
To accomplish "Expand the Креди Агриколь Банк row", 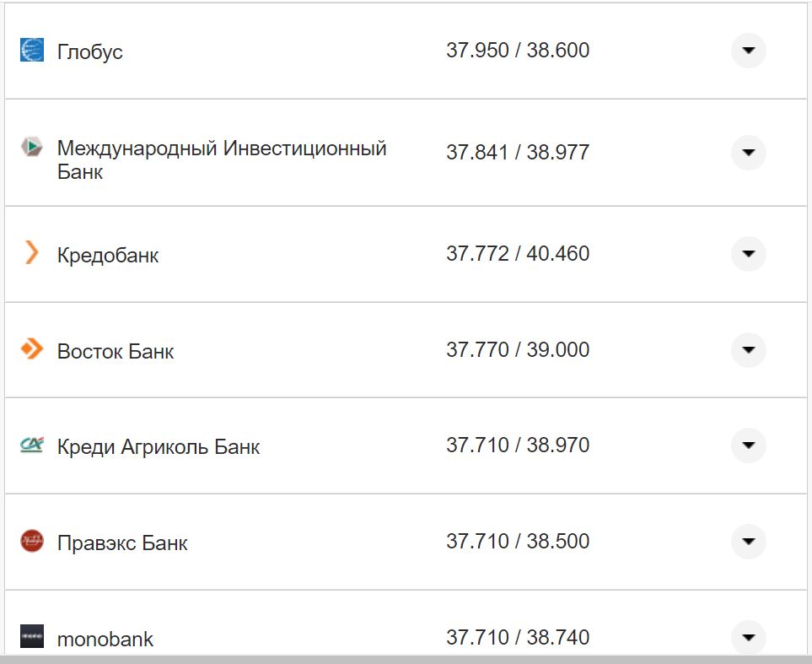I will [748, 445].
